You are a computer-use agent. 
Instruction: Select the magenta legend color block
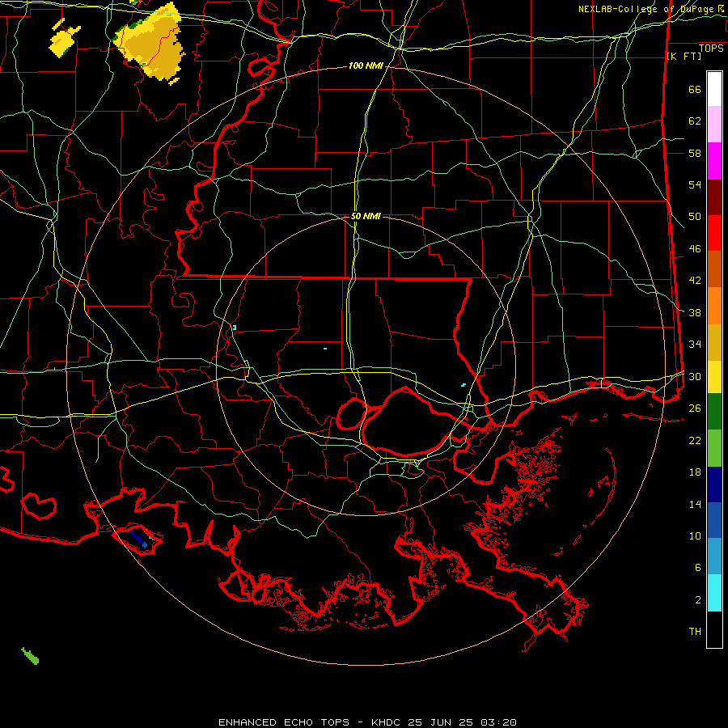714,161
